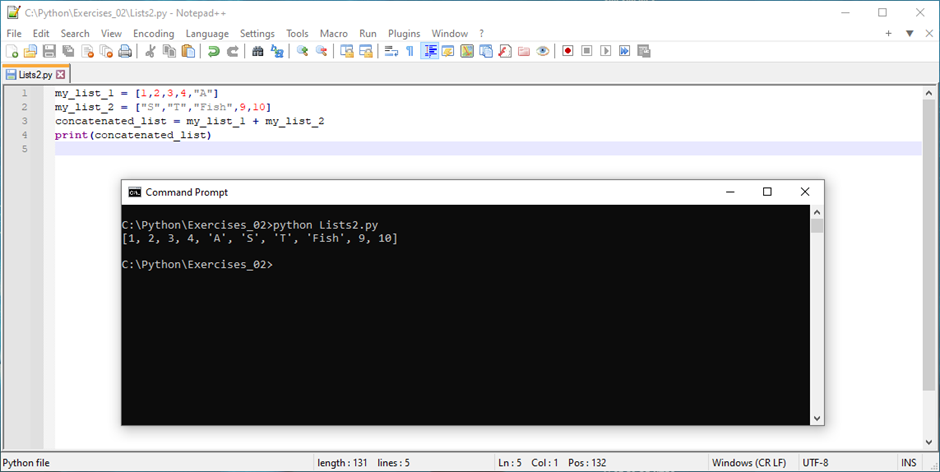Click the Command Prompt title bar icon

pyautogui.click(x=135, y=192)
